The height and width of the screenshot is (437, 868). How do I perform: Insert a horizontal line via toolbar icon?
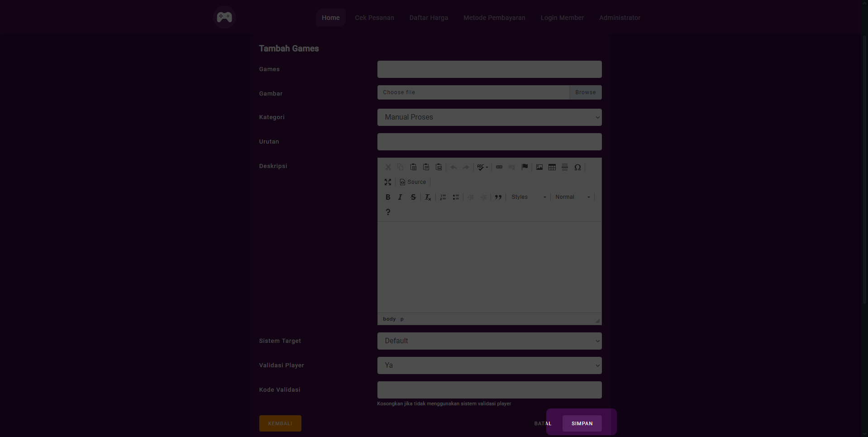pos(565,167)
